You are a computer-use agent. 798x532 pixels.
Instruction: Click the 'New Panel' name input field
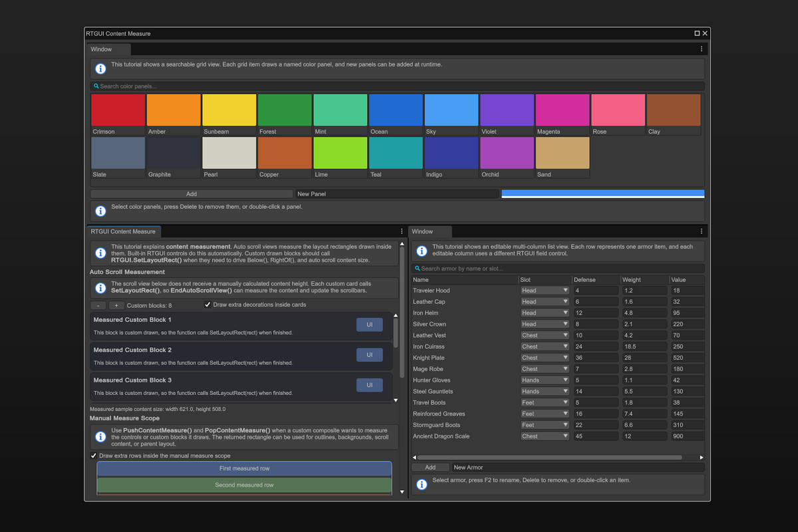[397, 194]
